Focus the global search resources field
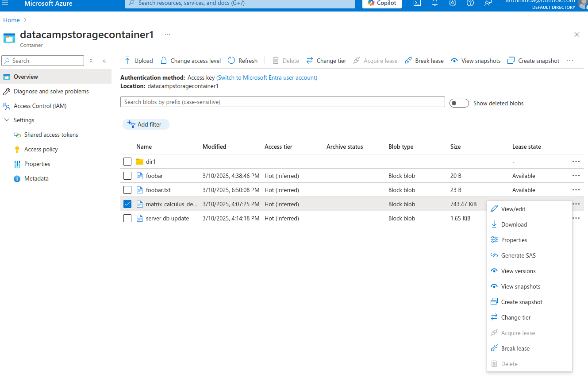Image resolution: width=588 pixels, height=378 pixels. click(240, 3)
